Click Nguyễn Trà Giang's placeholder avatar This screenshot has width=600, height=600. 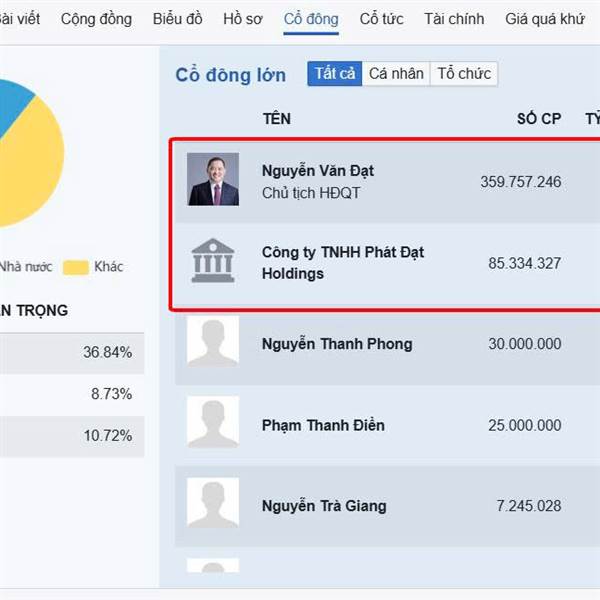pyautogui.click(x=213, y=503)
